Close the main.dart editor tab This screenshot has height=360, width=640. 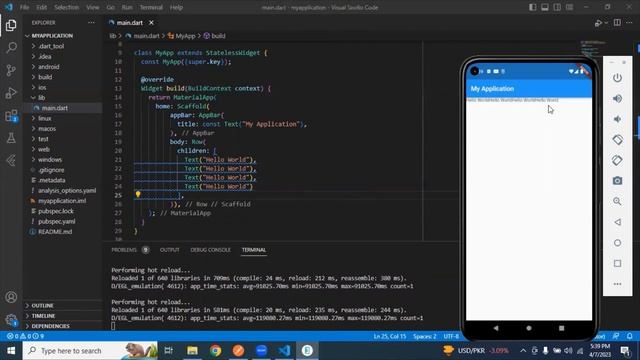[x=151, y=23]
